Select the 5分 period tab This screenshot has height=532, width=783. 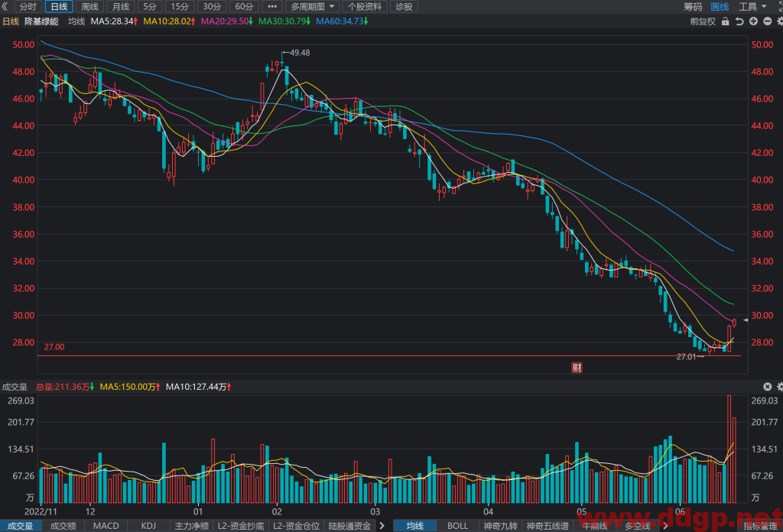click(x=150, y=6)
